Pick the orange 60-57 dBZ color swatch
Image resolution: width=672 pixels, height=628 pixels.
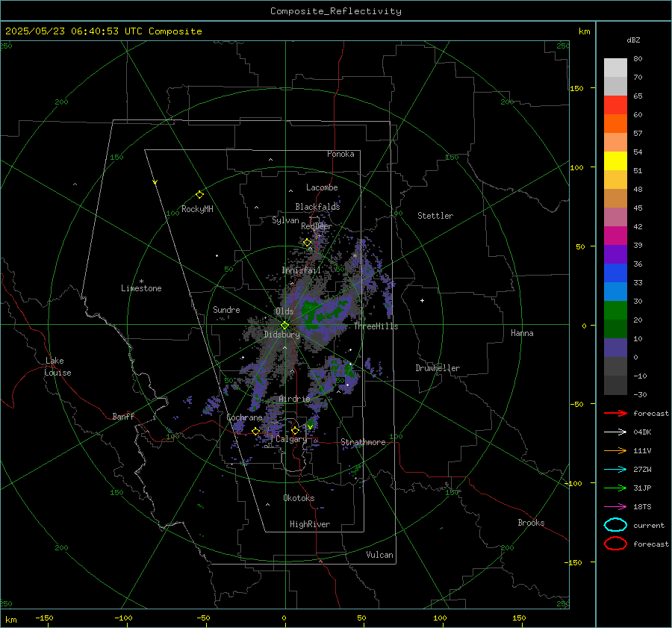(615, 124)
